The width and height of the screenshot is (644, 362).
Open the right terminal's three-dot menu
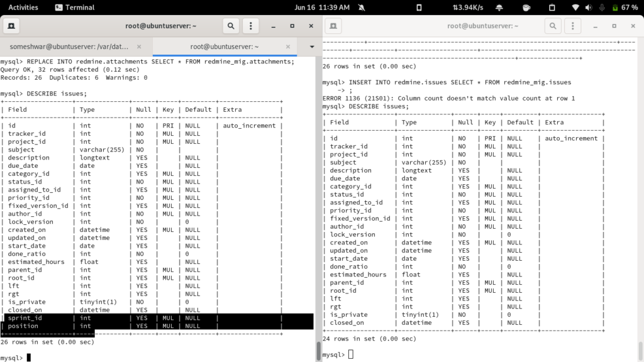(x=572, y=26)
